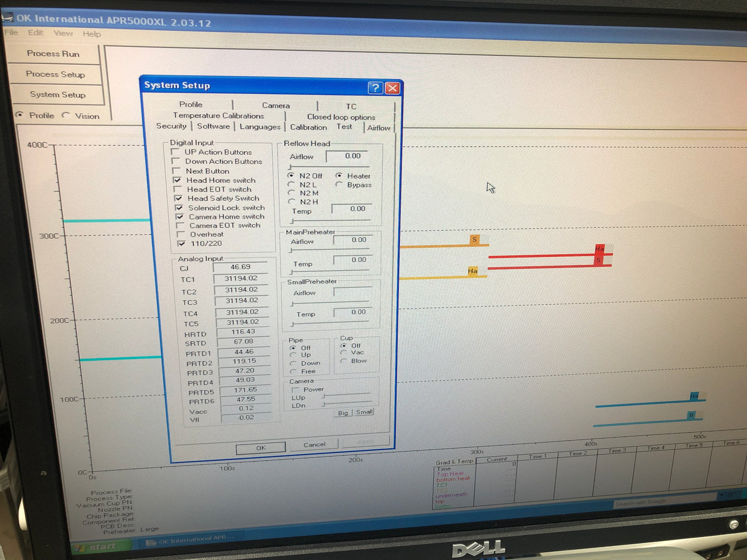Toggle Down Action Buttons checkbox
The width and height of the screenshot is (747, 560).
point(175,161)
